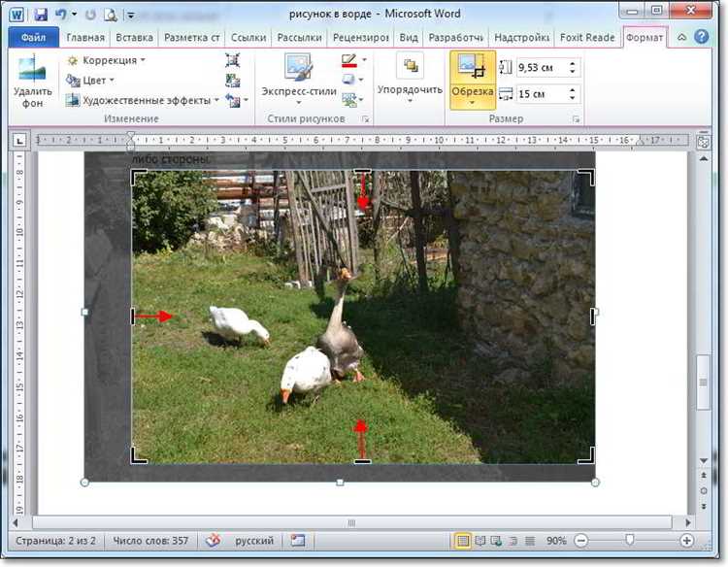The image size is (728, 567).
Task: Open Художественные эффекты dropdown
Action: [142, 100]
